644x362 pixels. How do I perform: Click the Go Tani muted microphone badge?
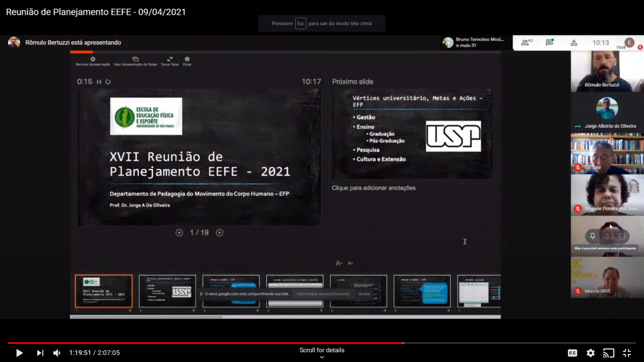pos(578,167)
